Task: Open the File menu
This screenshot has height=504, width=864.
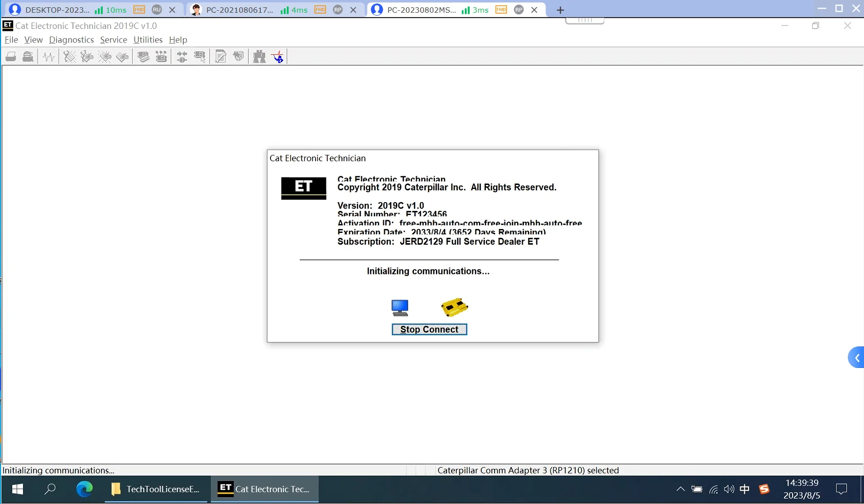Action: (x=11, y=40)
